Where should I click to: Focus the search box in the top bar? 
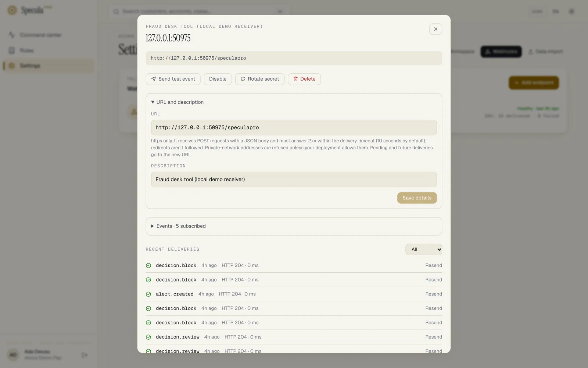coord(198,11)
